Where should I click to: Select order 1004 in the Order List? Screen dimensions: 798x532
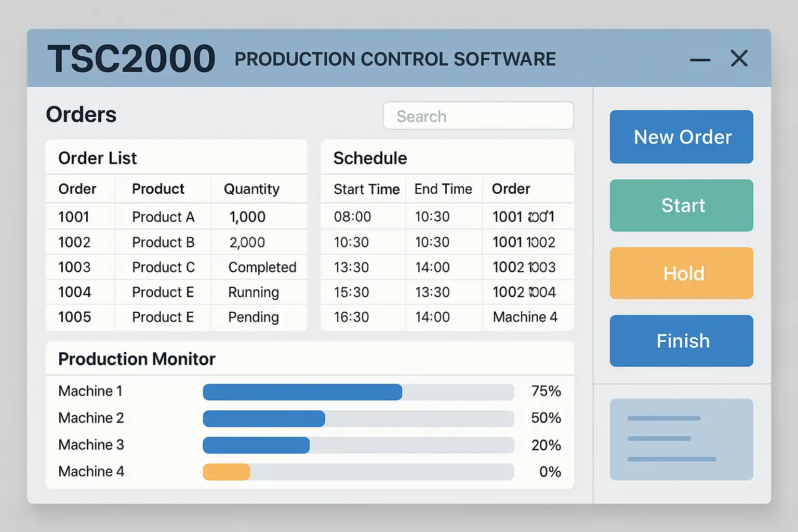[75, 292]
